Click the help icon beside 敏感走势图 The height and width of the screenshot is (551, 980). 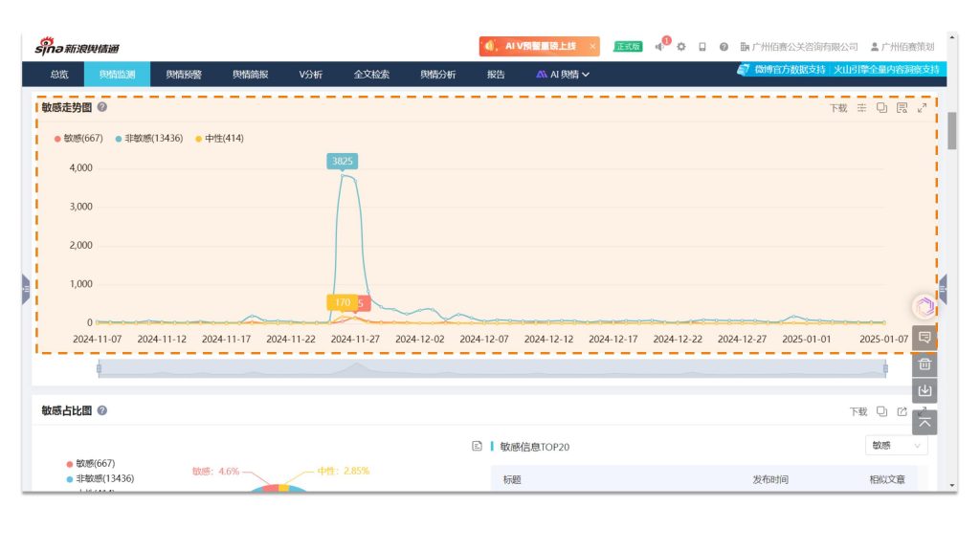tap(101, 107)
